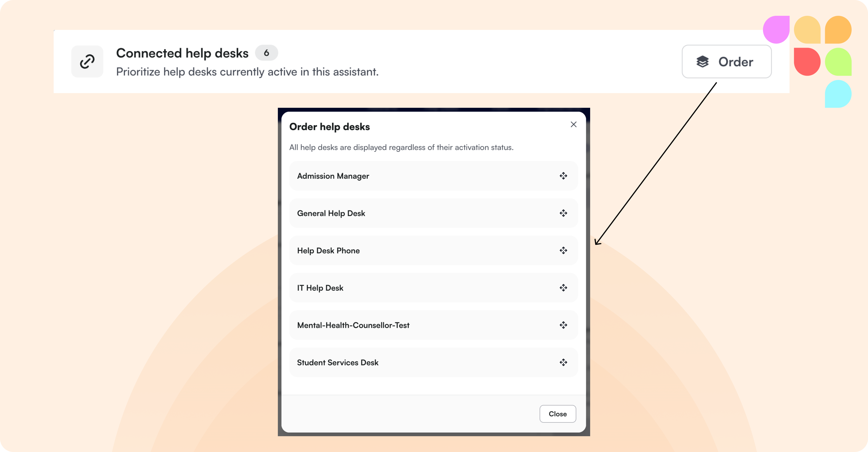Open the Order help desks dialog
Viewport: 868px width, 452px height.
click(x=727, y=62)
